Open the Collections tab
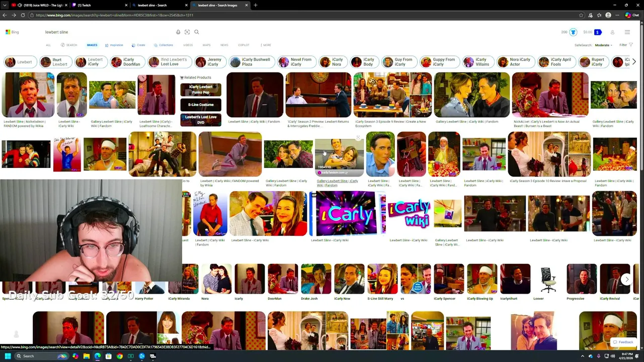This screenshot has width=644, height=362. coord(164,45)
